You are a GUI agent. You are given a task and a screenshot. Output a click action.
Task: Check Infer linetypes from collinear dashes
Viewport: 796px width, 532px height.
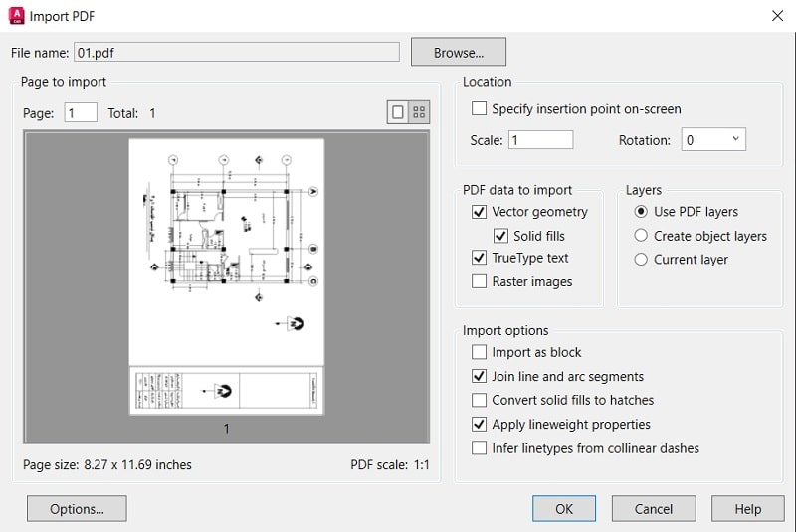[x=480, y=448]
